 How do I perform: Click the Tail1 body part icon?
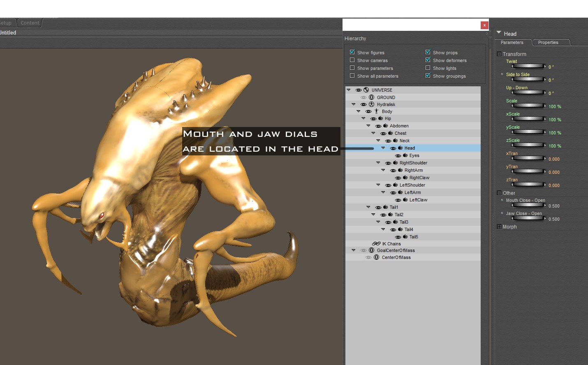click(386, 207)
